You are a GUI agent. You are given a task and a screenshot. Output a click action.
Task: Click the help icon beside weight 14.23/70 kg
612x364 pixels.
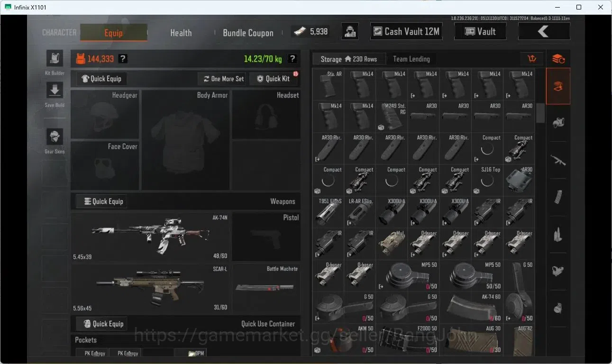click(x=292, y=59)
